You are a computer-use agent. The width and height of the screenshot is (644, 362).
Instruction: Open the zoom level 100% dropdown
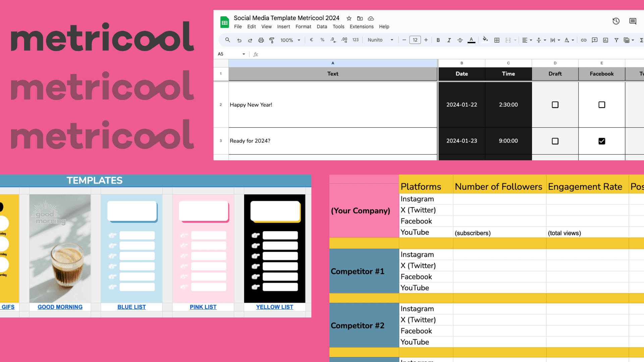pos(290,40)
